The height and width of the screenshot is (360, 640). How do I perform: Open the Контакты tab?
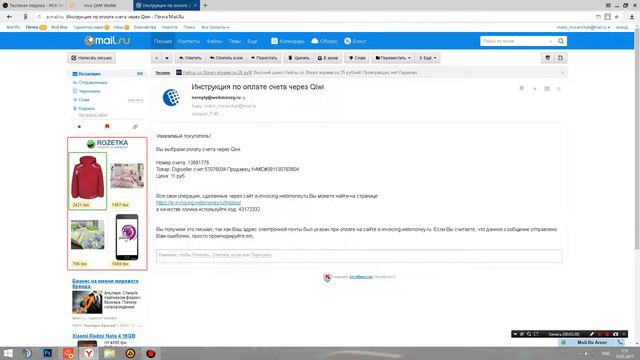189,41
